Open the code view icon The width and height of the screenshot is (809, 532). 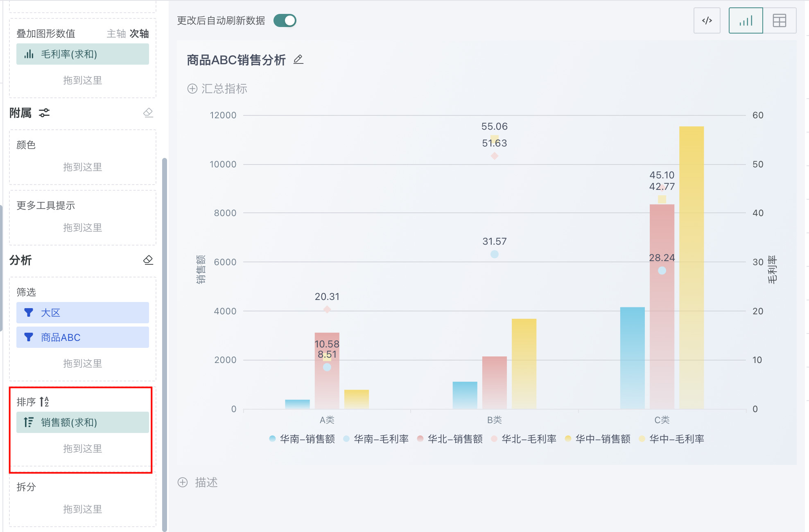tap(707, 20)
